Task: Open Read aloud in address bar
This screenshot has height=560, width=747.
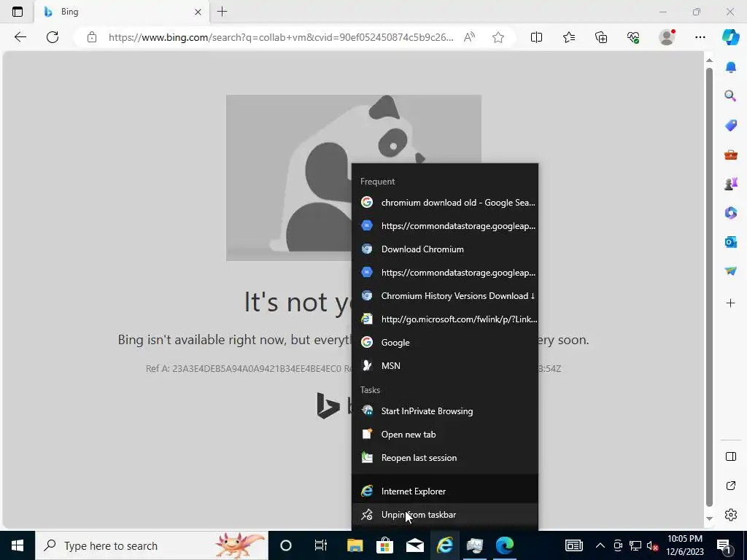Action: [469, 37]
